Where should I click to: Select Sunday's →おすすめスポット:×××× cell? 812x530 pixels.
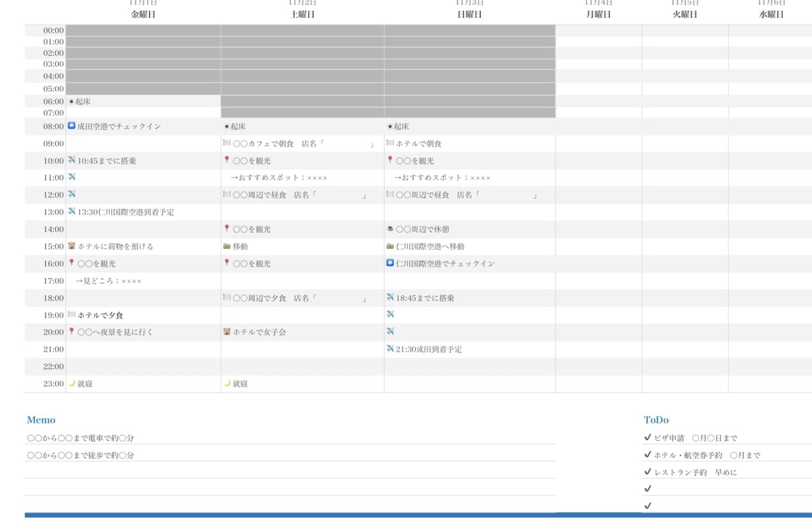point(442,178)
